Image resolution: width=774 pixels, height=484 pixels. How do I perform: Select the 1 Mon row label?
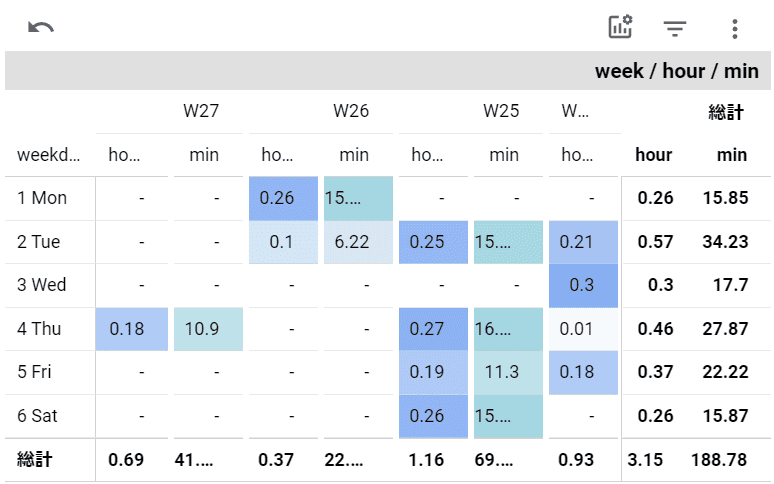click(x=42, y=198)
